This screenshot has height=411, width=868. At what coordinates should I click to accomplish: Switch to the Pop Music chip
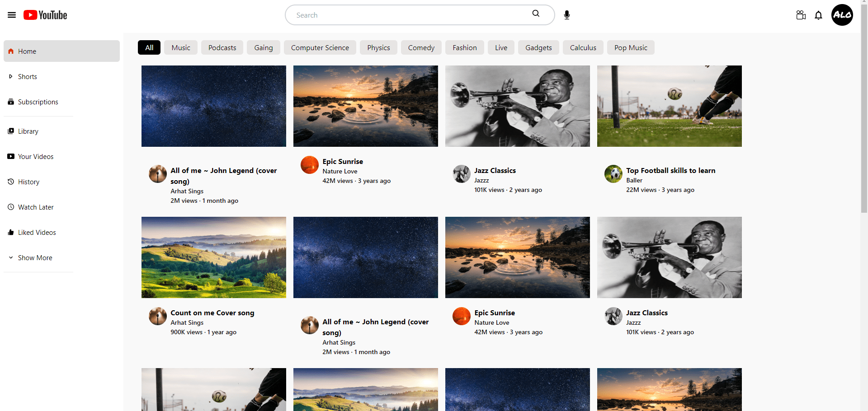(631, 47)
